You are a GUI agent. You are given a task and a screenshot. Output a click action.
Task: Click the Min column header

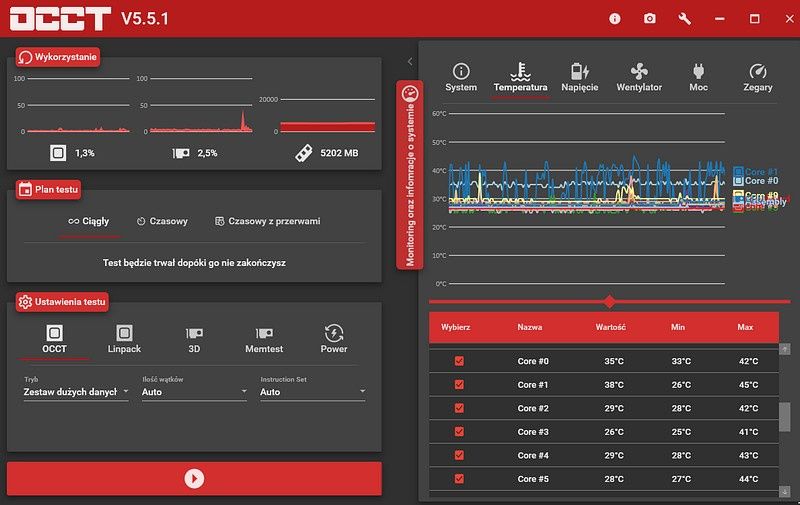(x=678, y=327)
